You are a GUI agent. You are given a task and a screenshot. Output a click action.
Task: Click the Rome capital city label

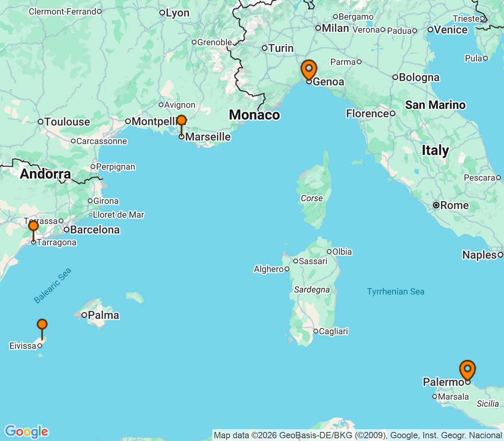[x=454, y=205]
